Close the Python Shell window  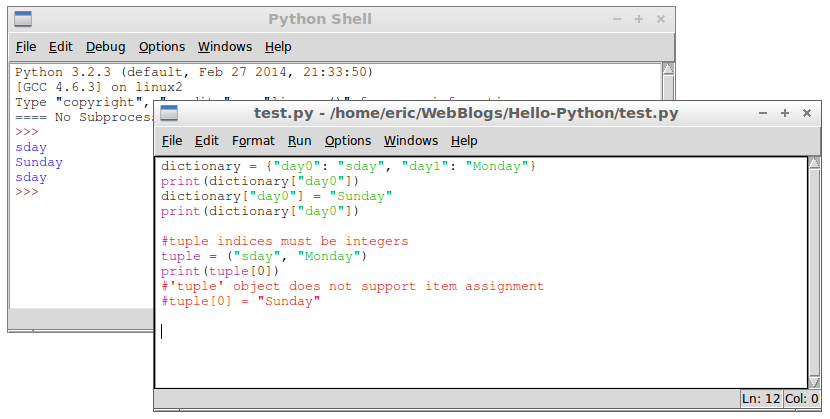tap(661, 19)
